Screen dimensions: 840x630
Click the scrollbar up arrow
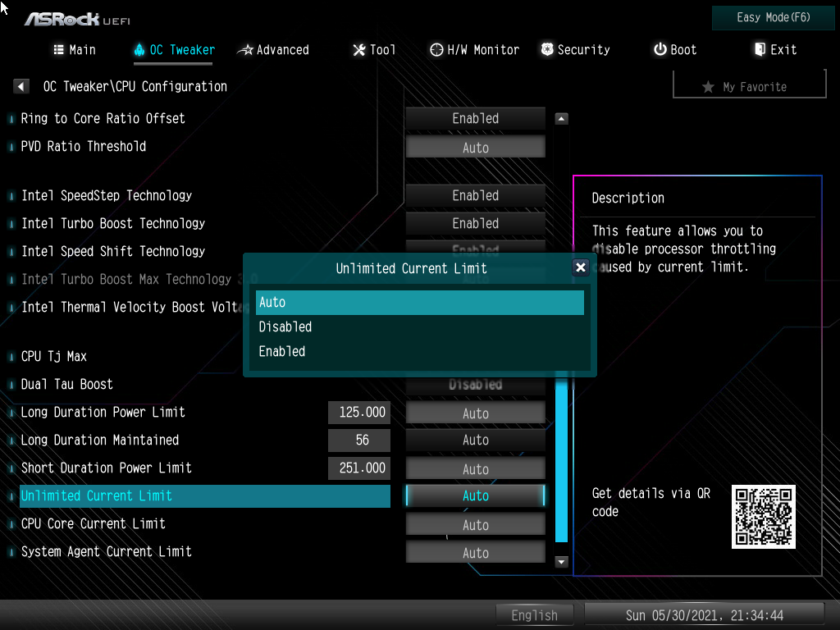pyautogui.click(x=561, y=118)
